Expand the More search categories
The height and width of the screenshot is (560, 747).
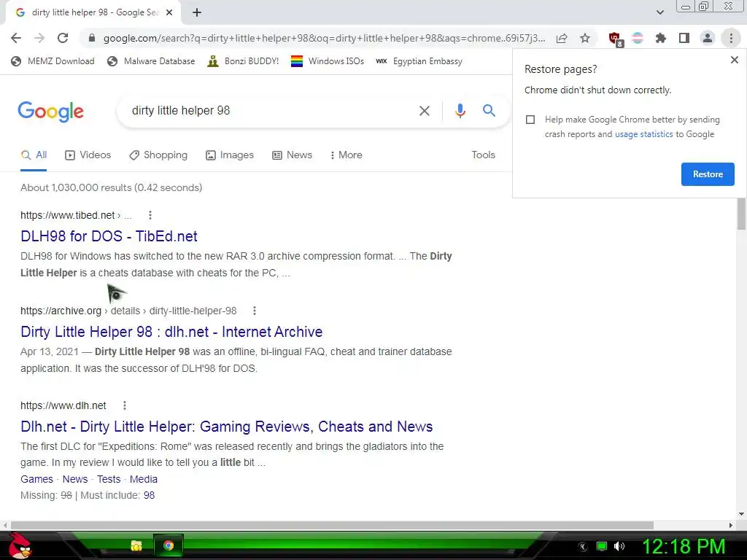tap(347, 155)
